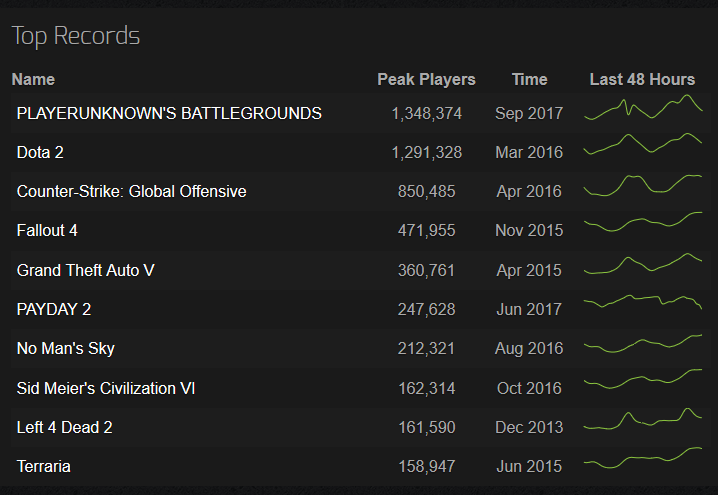The height and width of the screenshot is (495, 718).
Task: Select the No Man's Sky entry
Action: [x=65, y=348]
